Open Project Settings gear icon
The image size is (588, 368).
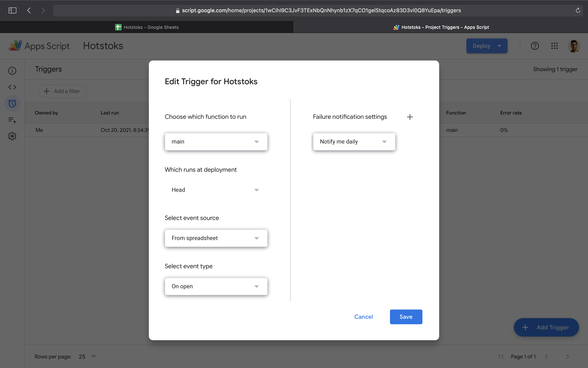click(12, 136)
